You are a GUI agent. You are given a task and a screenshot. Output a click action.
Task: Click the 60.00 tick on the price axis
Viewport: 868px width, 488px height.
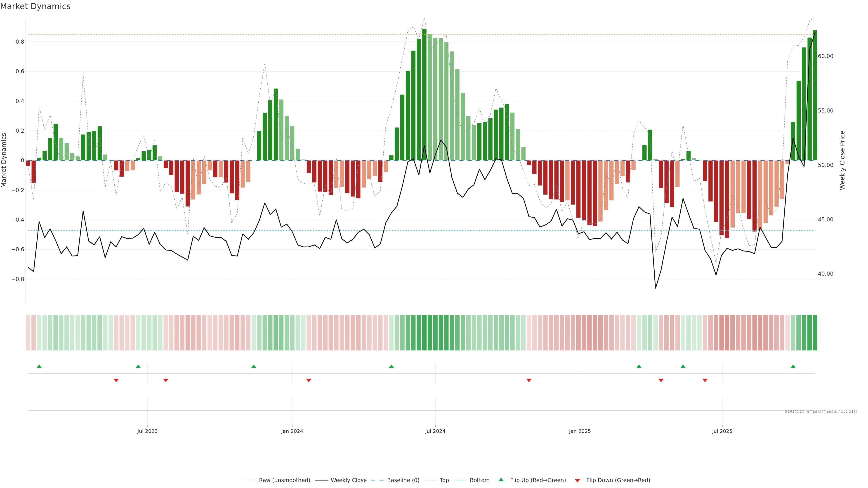click(825, 56)
